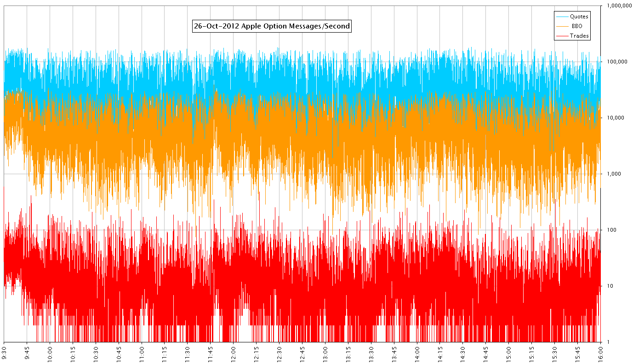Click the 13:00 time axis label

(326, 353)
